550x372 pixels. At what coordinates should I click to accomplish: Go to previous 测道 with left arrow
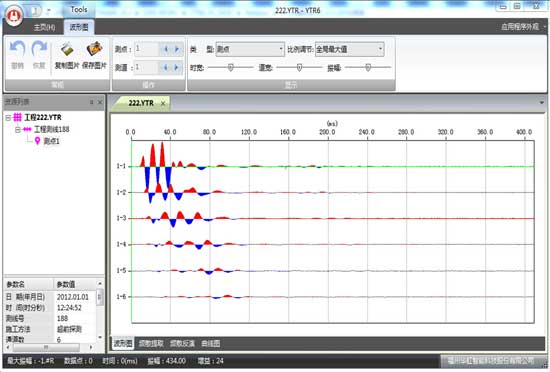click(166, 67)
